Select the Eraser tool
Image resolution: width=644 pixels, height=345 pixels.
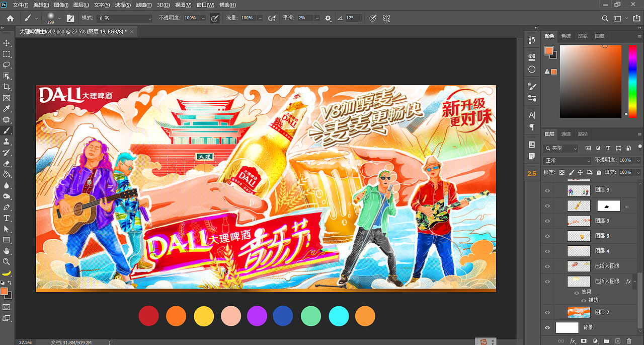pyautogui.click(x=7, y=163)
